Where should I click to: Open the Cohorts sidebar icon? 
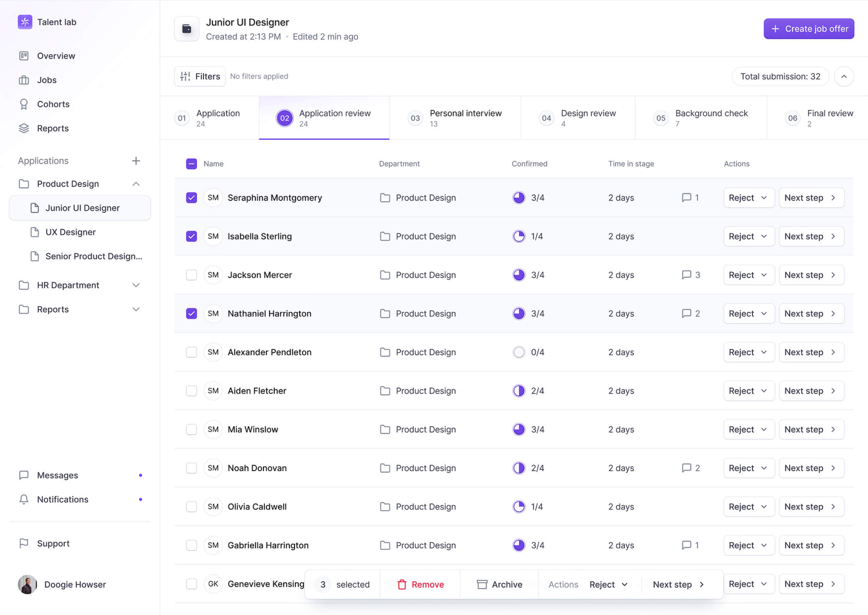24,104
